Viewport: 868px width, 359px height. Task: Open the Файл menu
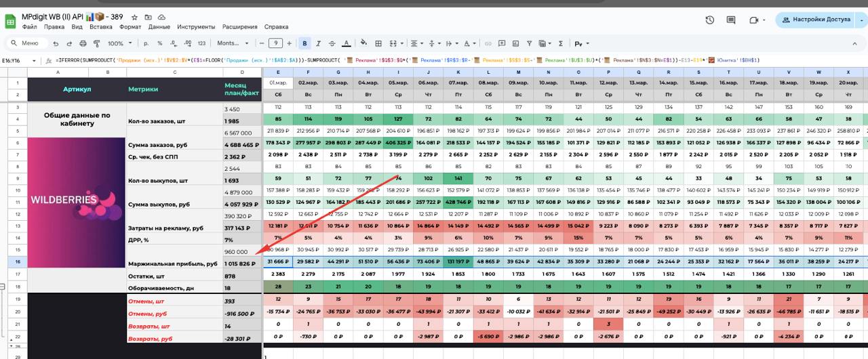(29, 27)
